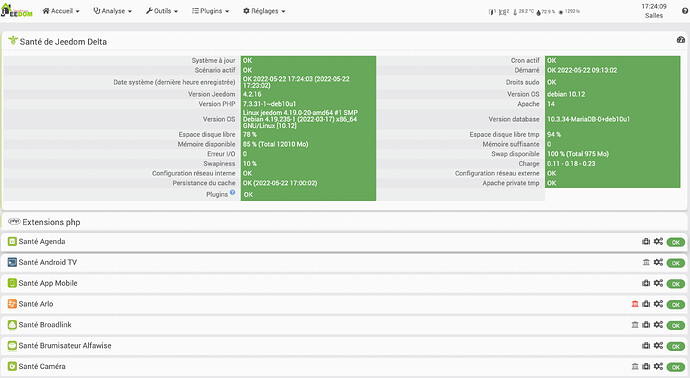Screen dimensions: 690x378
Task: Click the grey building icon on Broadlink row
Action: click(x=635, y=325)
